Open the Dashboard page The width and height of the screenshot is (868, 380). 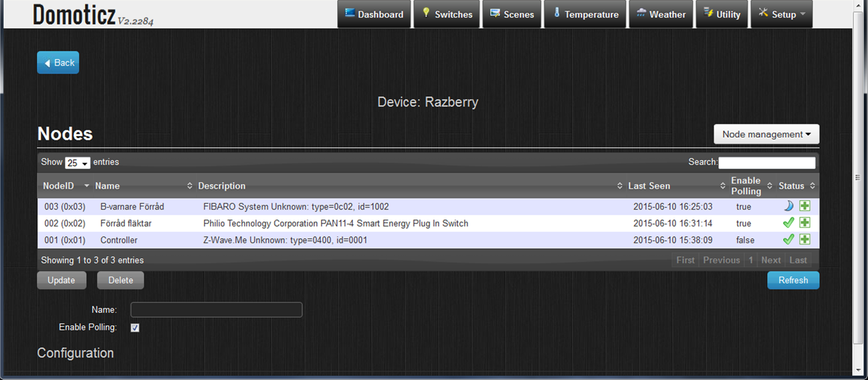point(374,14)
